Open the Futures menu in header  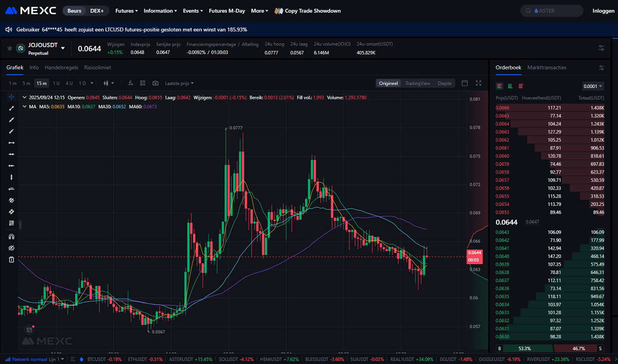click(x=126, y=11)
